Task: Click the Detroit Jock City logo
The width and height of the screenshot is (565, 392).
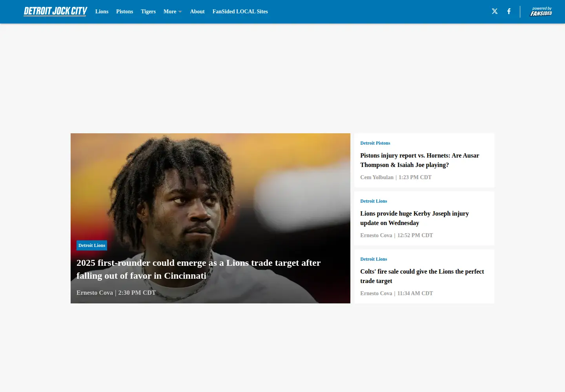Action: [55, 11]
